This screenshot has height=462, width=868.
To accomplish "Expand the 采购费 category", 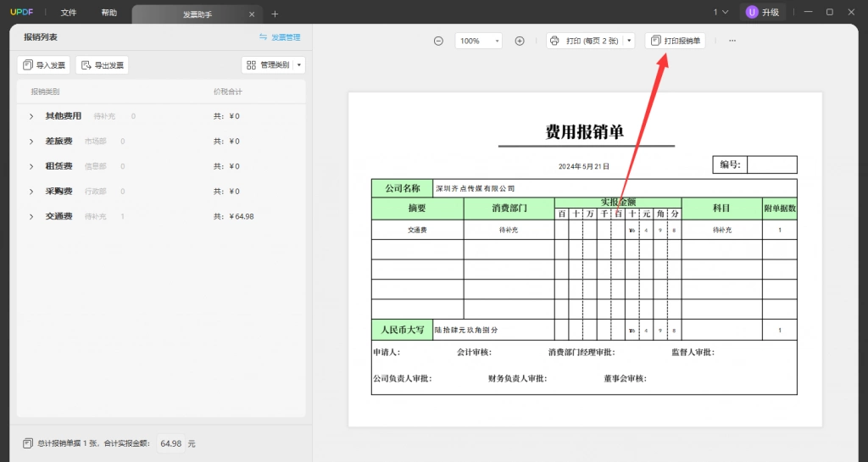I will (31, 192).
